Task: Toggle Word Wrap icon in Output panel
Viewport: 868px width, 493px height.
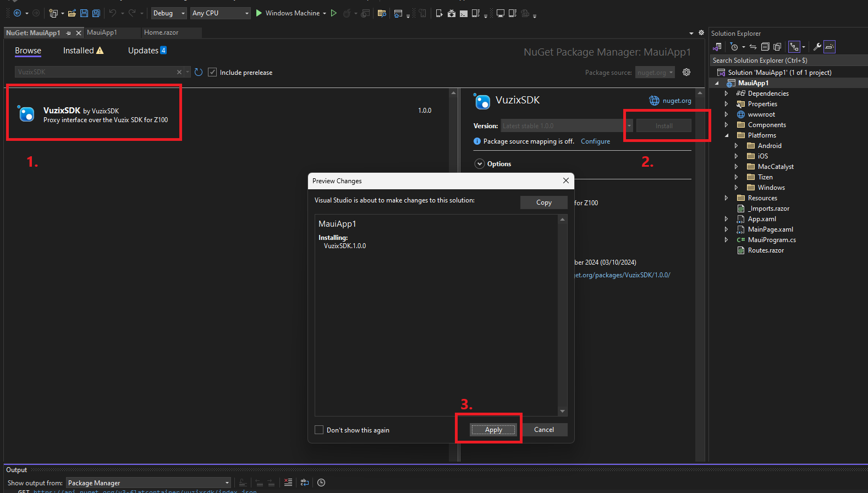Action: point(305,483)
